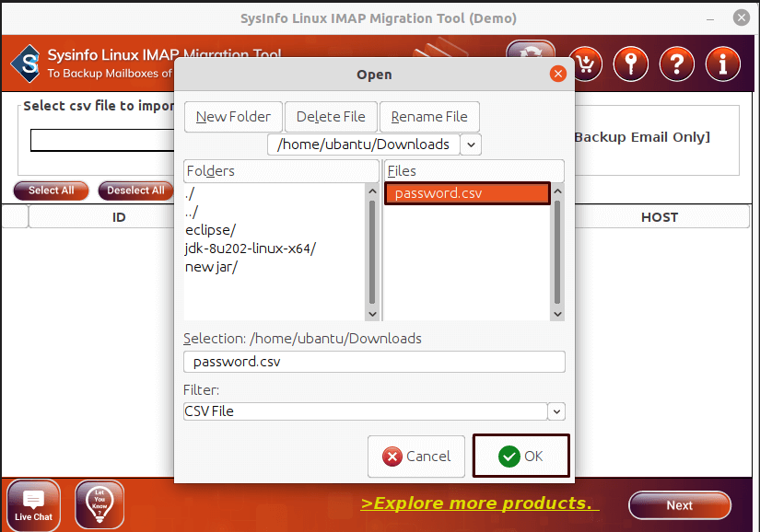Click the path dropdown arrow button
Screen dimensions: 760x532
471,145
